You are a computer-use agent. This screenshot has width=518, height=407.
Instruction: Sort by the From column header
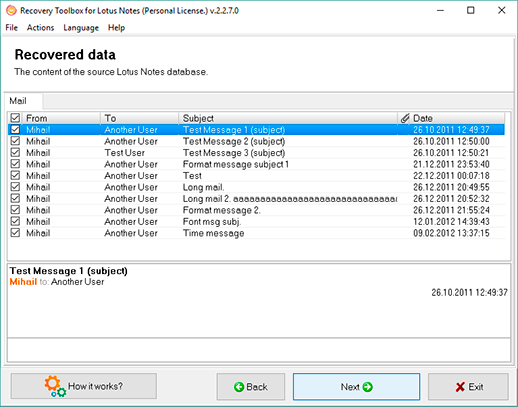click(62, 118)
